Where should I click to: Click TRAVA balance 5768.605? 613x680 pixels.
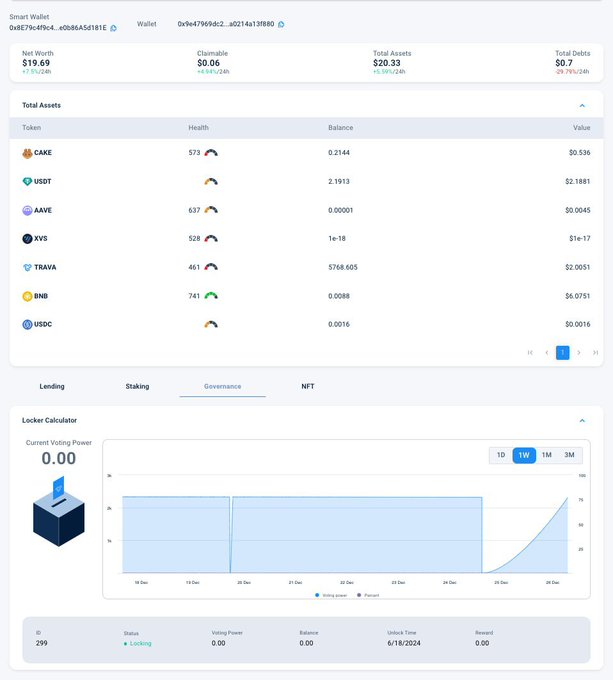(343, 268)
